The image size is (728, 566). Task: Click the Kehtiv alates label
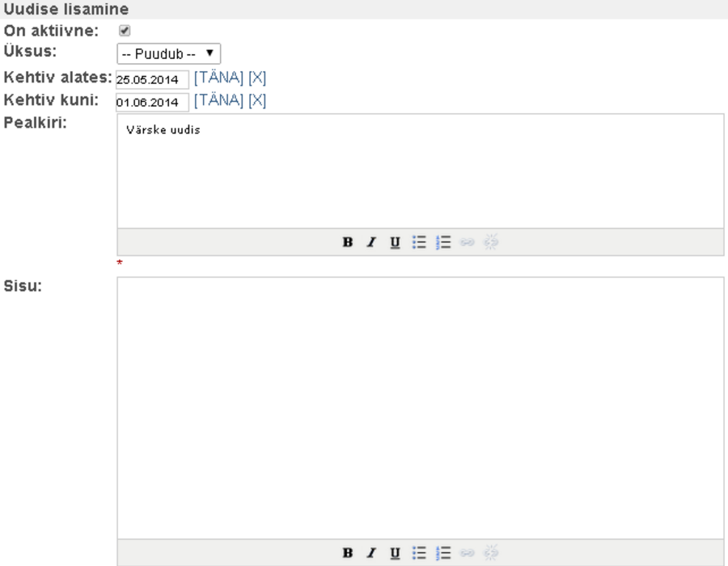point(58,77)
